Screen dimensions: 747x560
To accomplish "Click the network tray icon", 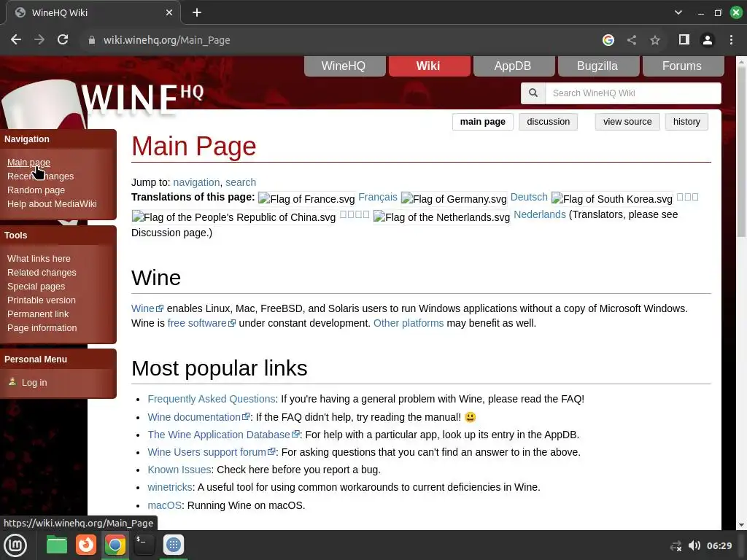I will tap(676, 545).
